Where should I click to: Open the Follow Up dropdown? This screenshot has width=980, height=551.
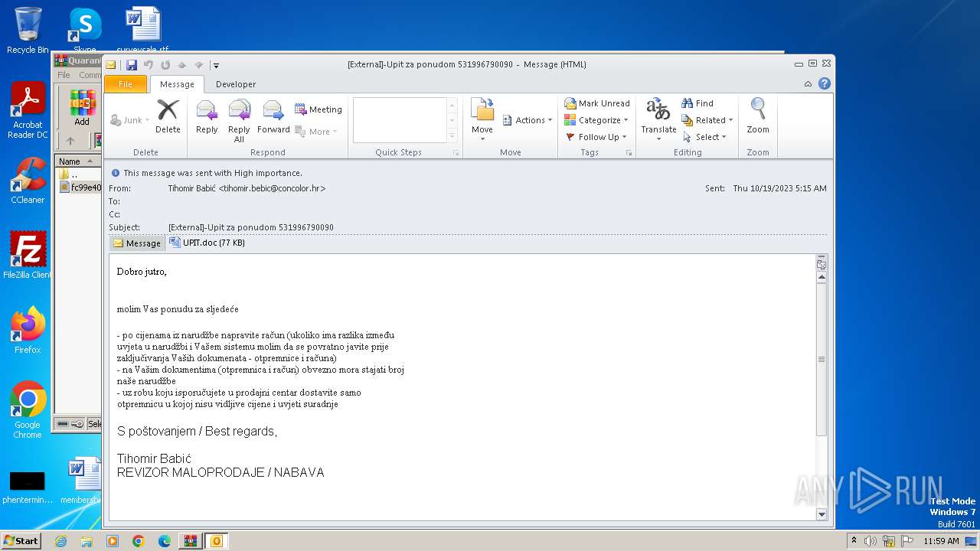pyautogui.click(x=596, y=137)
